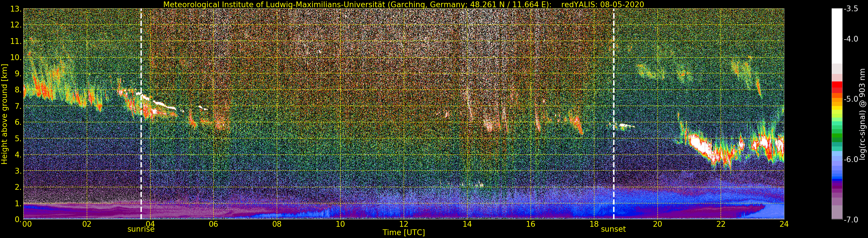Click the 00 time tick label
868x238 pixels.
tap(27, 224)
